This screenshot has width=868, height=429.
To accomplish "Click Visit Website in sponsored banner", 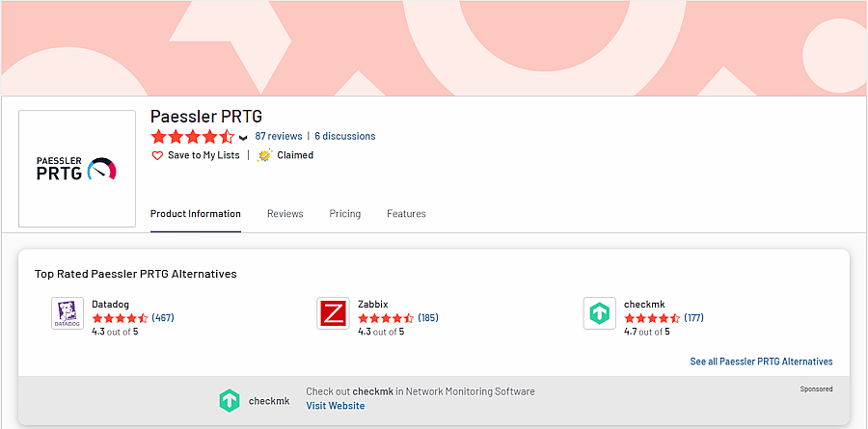I will click(336, 406).
